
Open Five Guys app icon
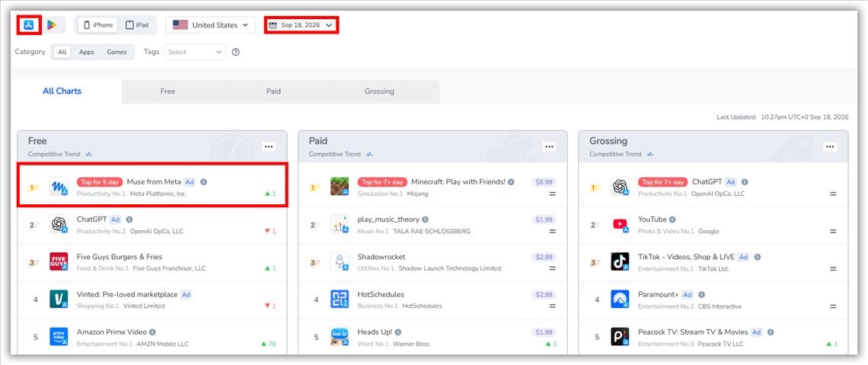59,261
